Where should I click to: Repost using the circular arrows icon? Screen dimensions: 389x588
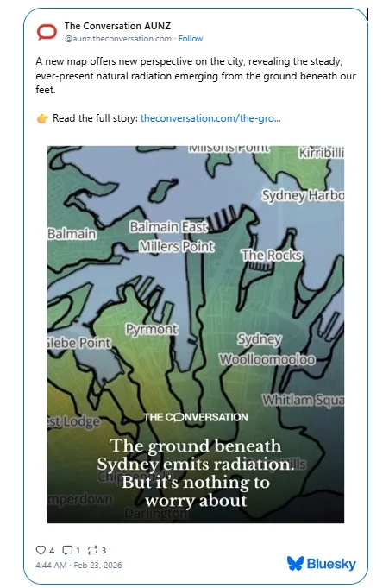(92, 550)
